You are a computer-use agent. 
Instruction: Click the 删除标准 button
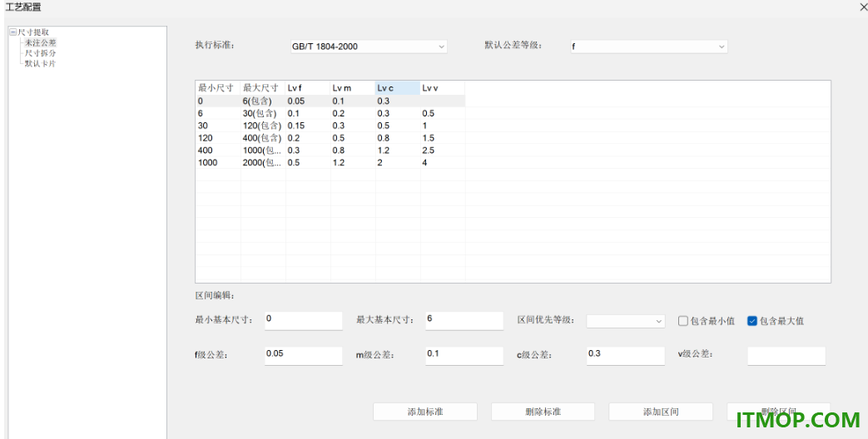tap(543, 412)
